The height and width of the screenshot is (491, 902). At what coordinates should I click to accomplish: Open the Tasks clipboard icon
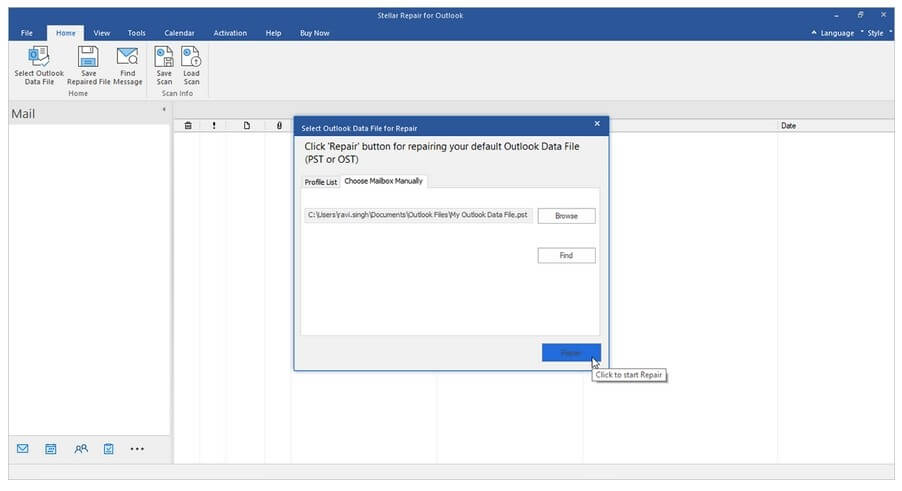click(108, 448)
